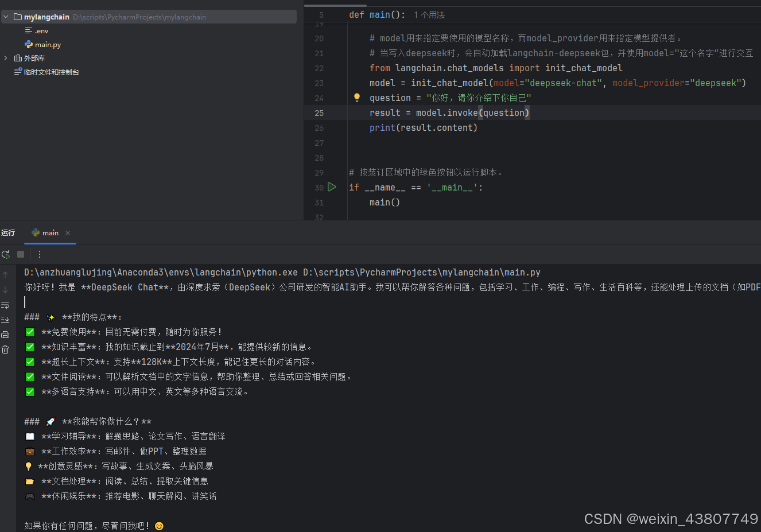Open the lightbulb quick-fix on line 24

point(357,98)
